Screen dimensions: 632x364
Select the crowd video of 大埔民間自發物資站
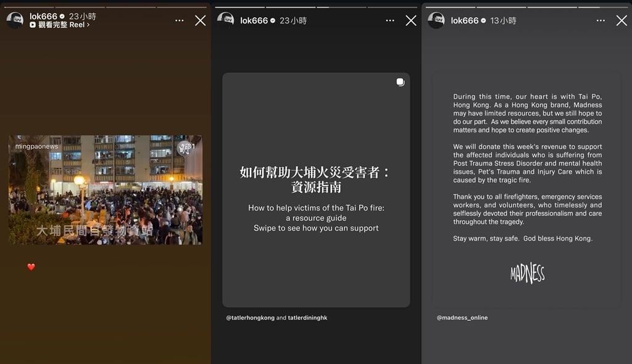(x=105, y=188)
